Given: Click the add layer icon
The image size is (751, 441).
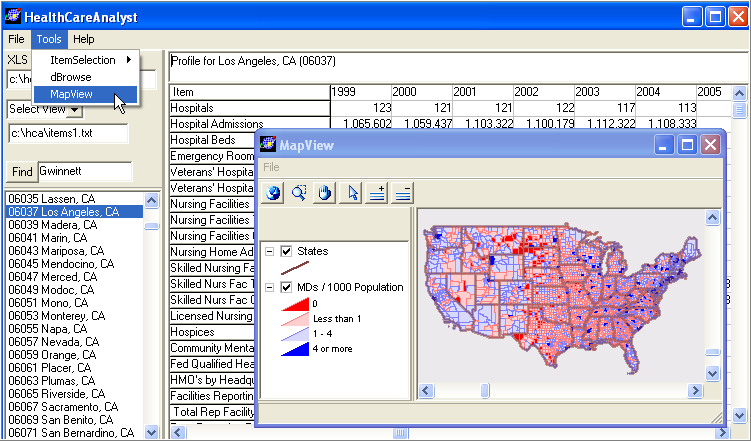Looking at the screenshot, I should click(376, 193).
